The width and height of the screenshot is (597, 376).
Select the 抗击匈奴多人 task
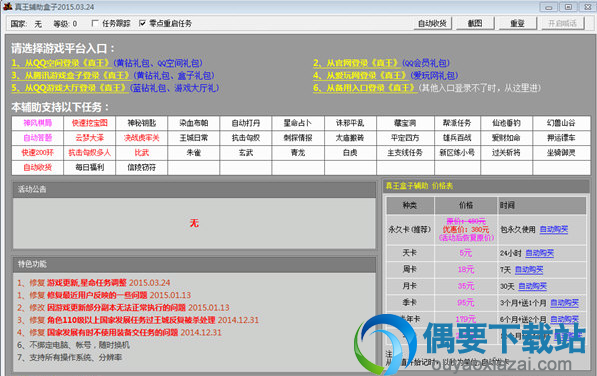tap(89, 153)
